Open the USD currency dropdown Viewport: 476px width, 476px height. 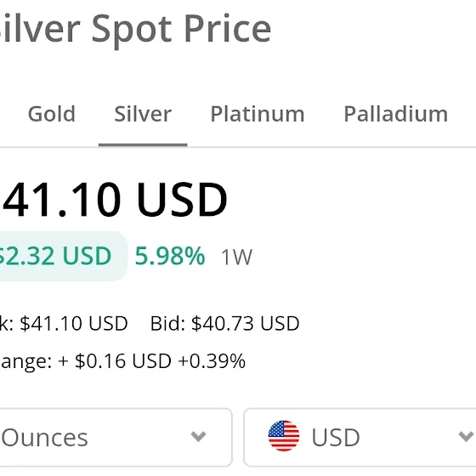tap(360, 438)
